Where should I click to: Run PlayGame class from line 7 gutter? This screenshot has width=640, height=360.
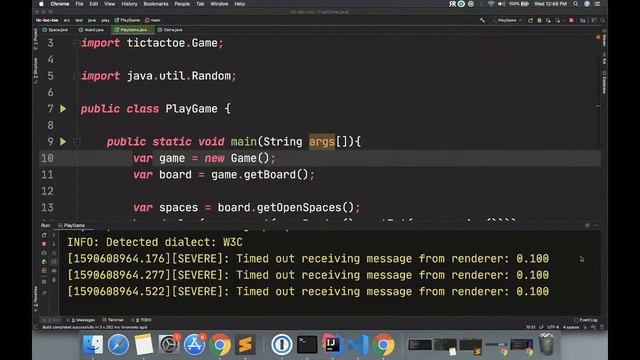point(63,109)
